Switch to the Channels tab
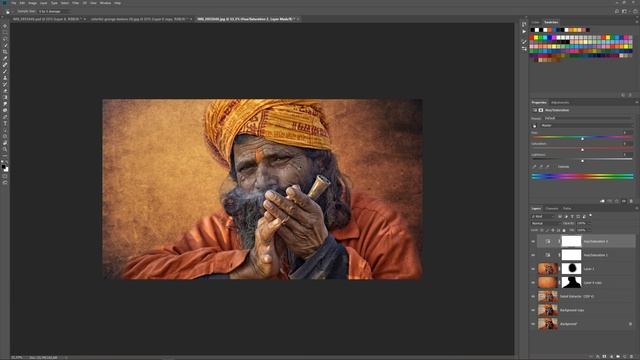640x360 pixels. (552, 209)
